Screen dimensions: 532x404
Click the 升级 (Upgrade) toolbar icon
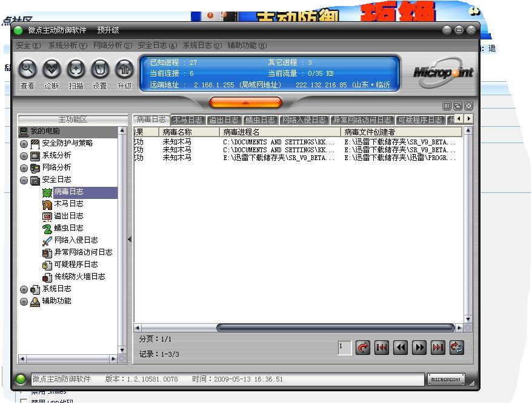125,69
